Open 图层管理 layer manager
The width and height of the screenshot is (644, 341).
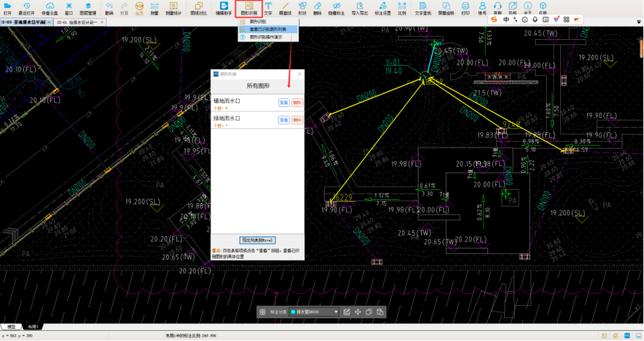[88, 8]
